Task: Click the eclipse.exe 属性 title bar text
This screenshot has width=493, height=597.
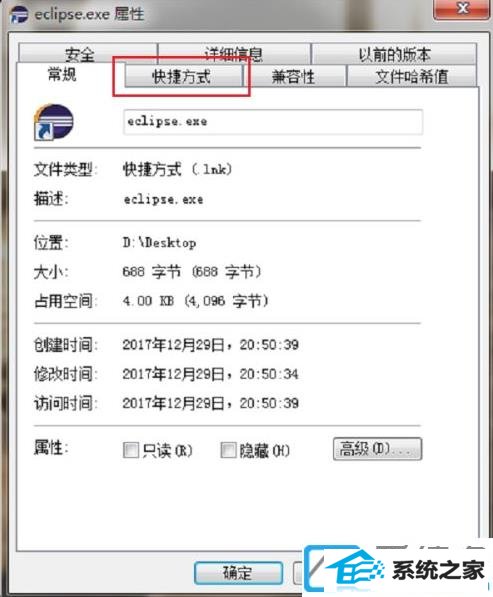Action: [x=89, y=14]
